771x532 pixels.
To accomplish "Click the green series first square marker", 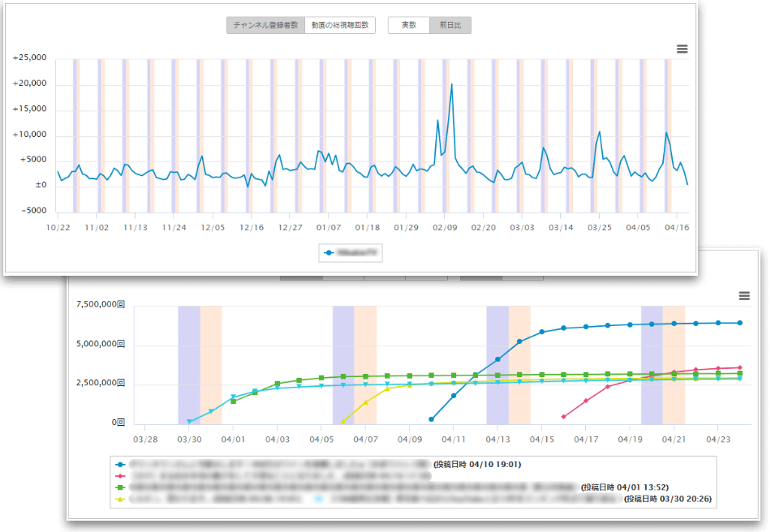I will click(233, 401).
